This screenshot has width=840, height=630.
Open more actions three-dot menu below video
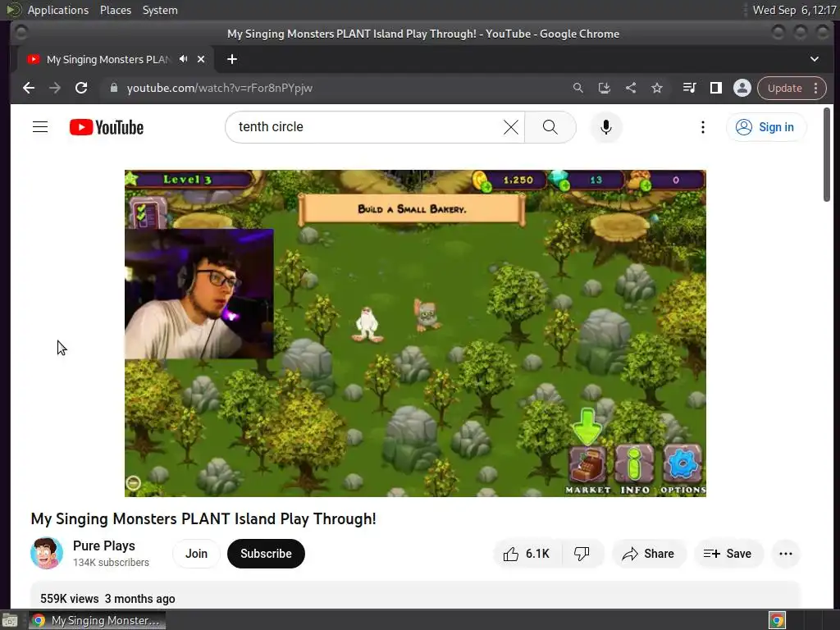point(785,554)
